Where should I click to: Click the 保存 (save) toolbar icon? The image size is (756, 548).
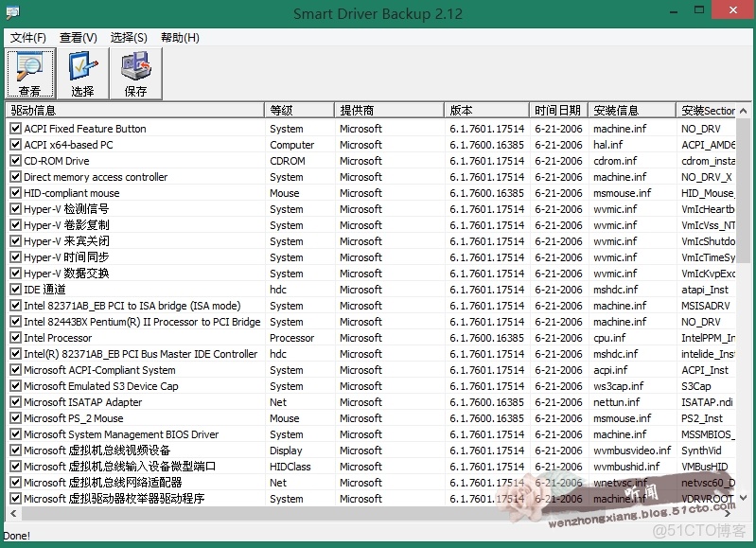[136, 74]
